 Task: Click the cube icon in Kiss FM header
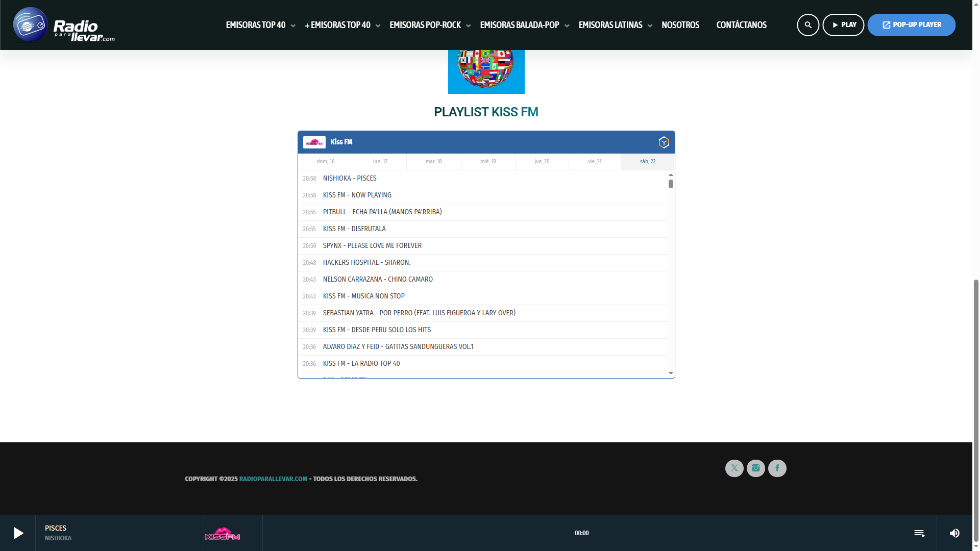pyautogui.click(x=664, y=142)
